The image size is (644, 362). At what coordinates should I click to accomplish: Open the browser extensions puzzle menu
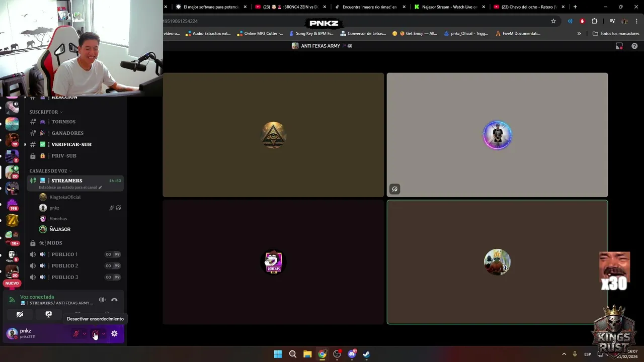pos(594,21)
